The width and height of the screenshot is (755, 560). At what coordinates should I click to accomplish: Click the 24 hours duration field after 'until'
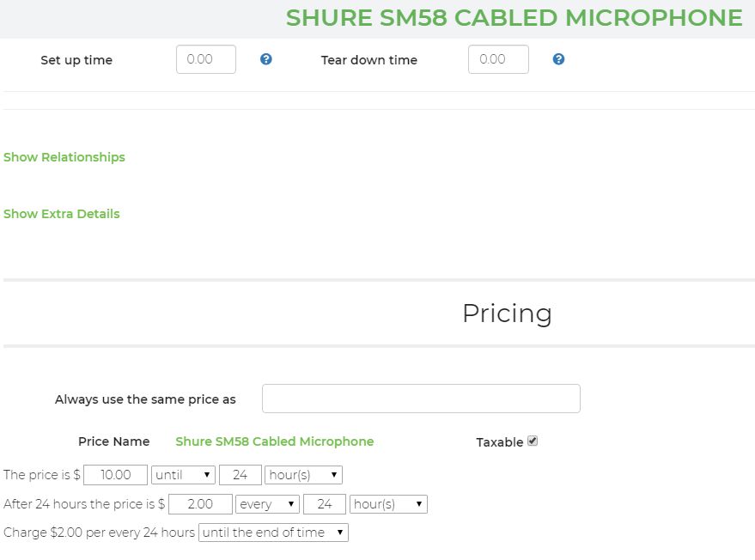pos(241,475)
